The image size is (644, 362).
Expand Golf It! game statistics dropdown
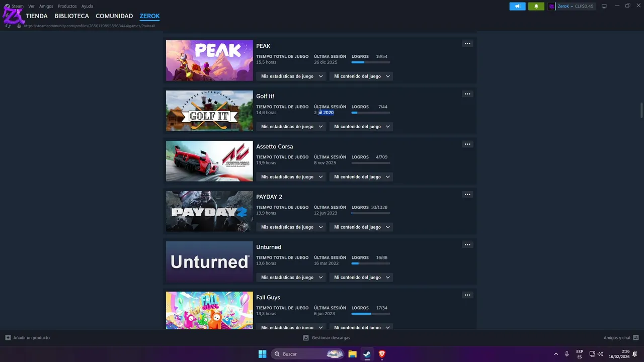click(x=292, y=127)
